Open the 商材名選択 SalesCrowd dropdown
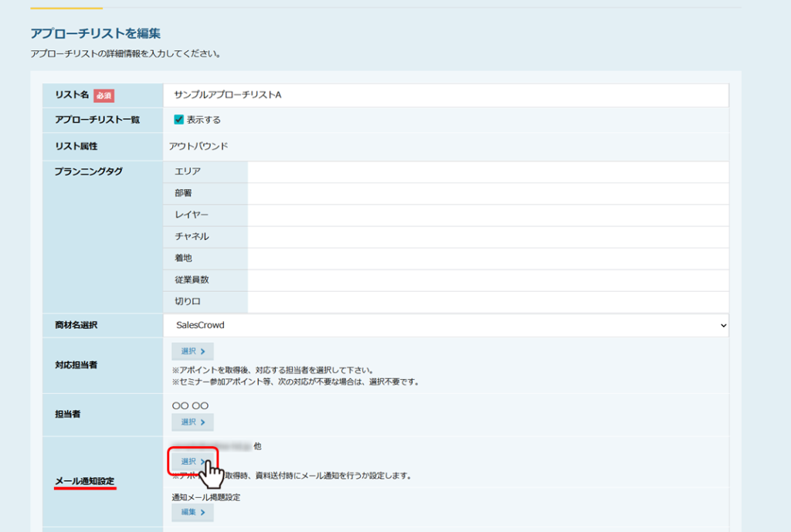This screenshot has height=532, width=791. (x=446, y=325)
